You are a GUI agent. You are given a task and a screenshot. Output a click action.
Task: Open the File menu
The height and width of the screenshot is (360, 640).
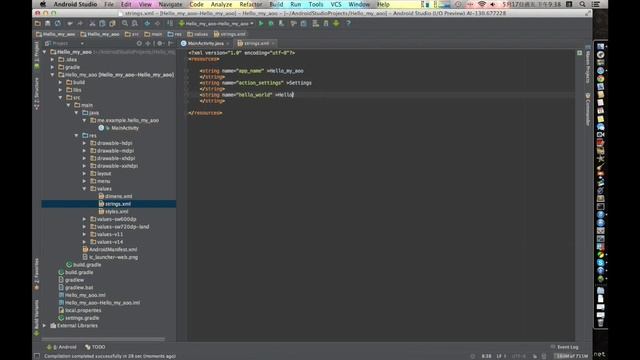[x=109, y=4]
